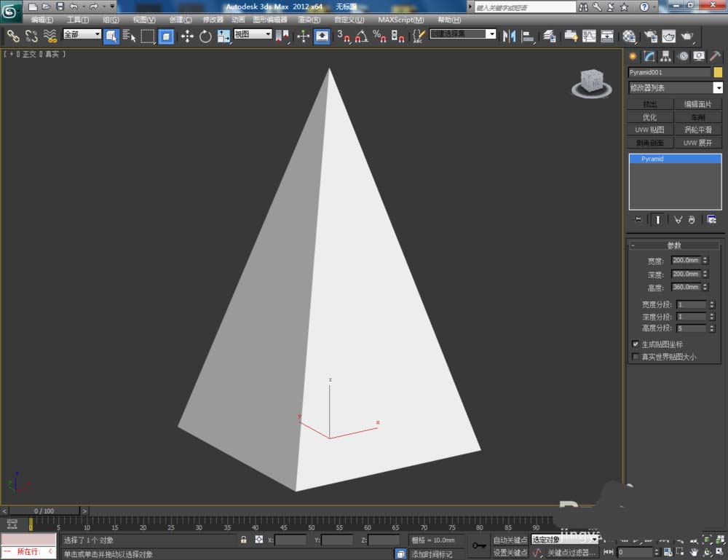The image size is (728, 560).
Task: Open the MAXScript(M) menu
Action: click(400, 20)
